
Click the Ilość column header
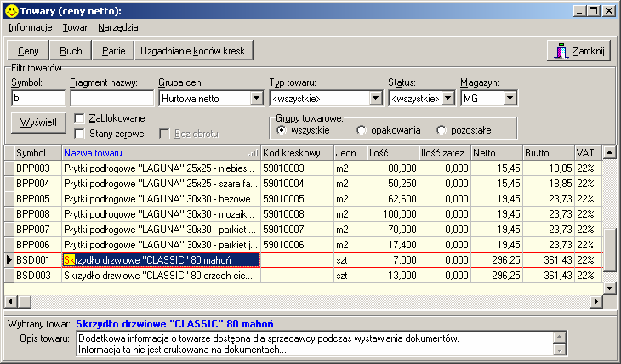[393, 153]
